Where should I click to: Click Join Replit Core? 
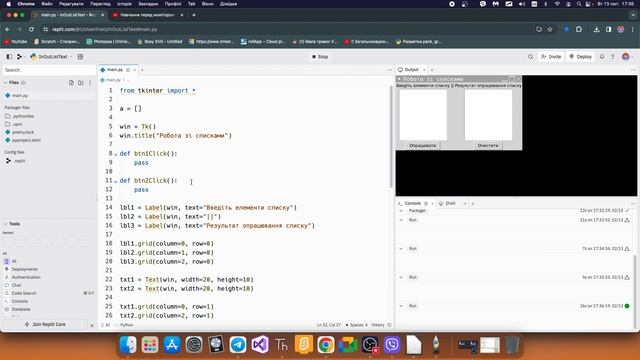pos(45,324)
